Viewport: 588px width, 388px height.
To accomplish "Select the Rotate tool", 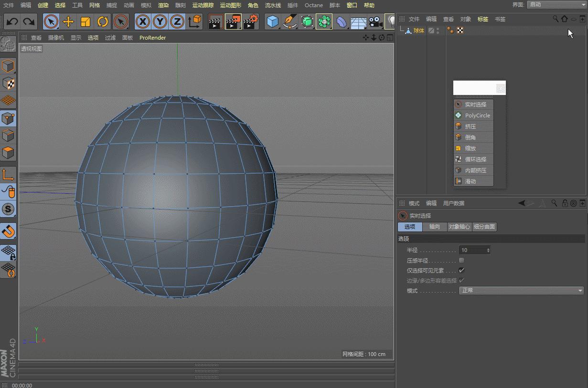I will click(x=103, y=21).
